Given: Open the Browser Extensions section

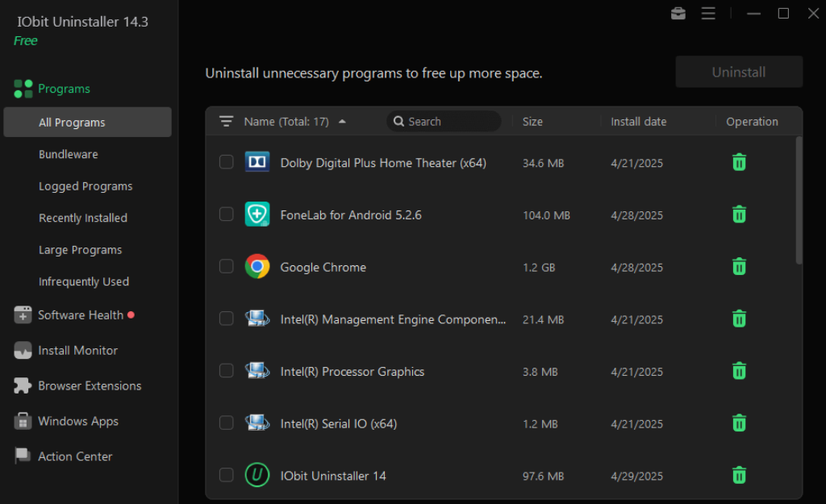Looking at the screenshot, I should [x=90, y=385].
